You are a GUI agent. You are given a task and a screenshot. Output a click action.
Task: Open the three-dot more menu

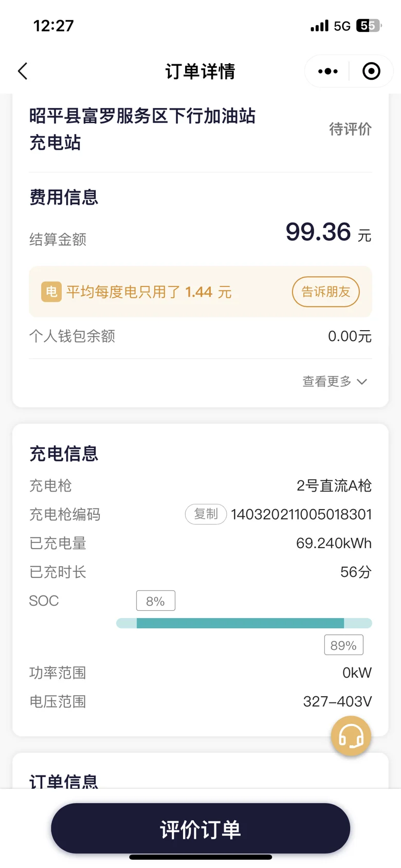coord(327,71)
